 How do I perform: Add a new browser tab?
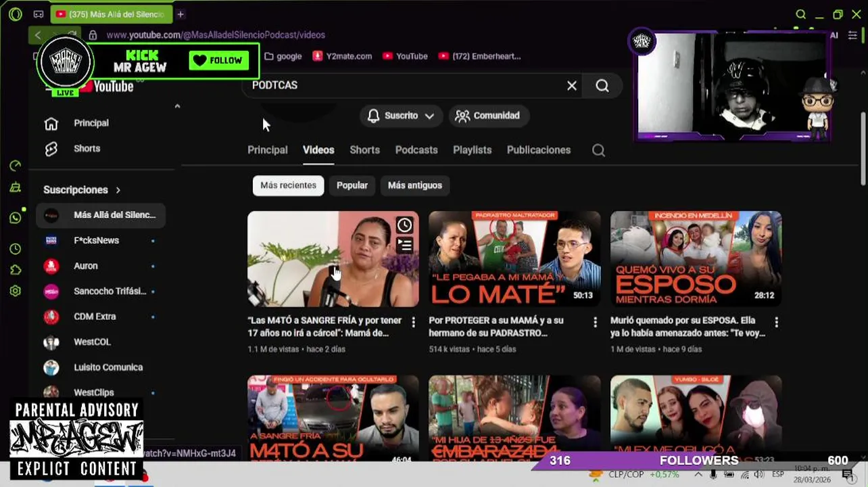point(180,14)
